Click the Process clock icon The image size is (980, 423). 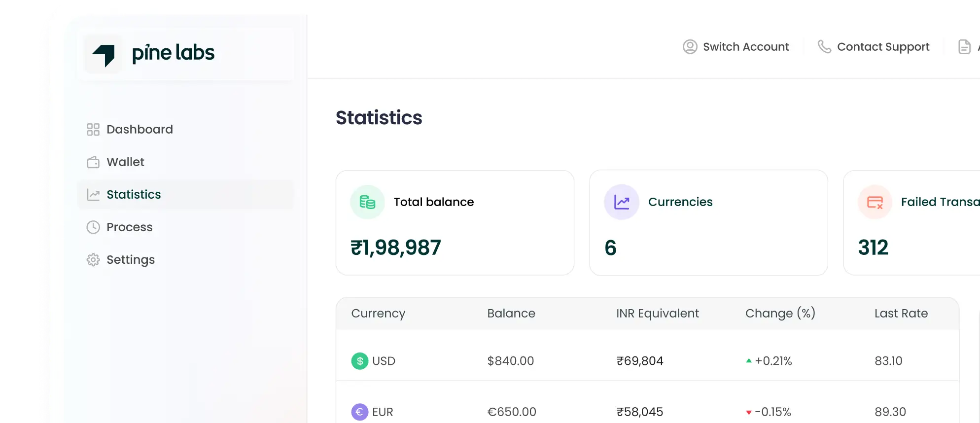(93, 227)
